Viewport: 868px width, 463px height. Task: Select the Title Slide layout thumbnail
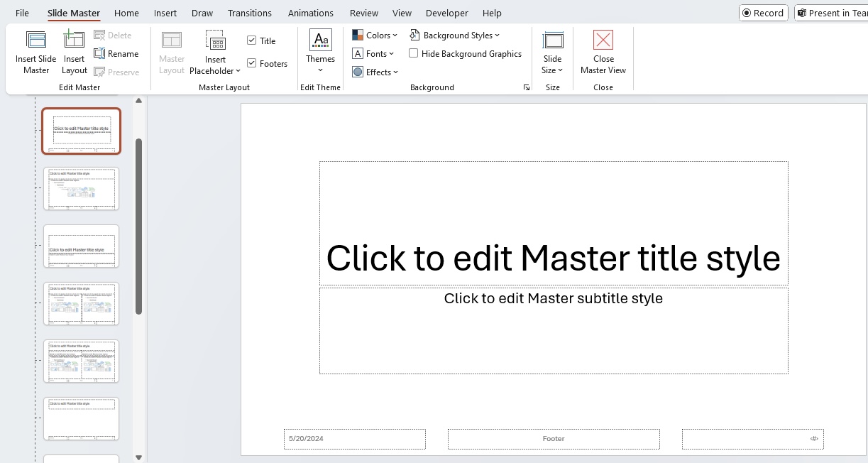pyautogui.click(x=82, y=131)
